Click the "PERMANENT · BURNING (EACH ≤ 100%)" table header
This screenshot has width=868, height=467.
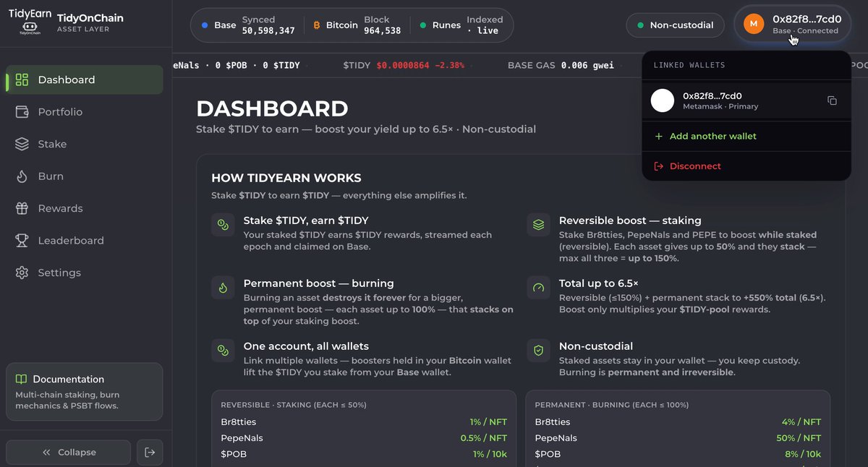612,405
